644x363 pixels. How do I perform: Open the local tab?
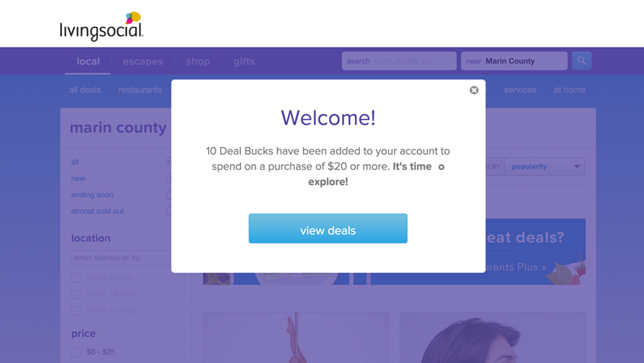[x=88, y=61]
